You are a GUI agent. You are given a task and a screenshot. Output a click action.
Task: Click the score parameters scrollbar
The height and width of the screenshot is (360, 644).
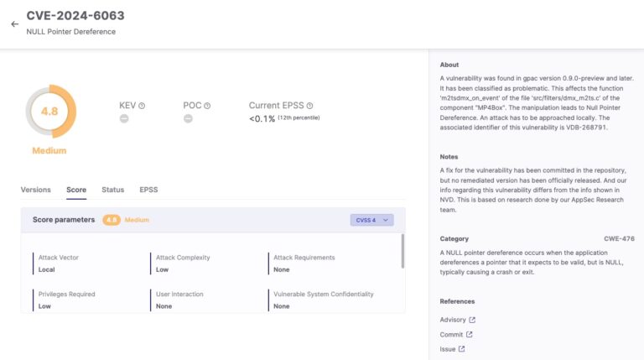[x=402, y=250]
